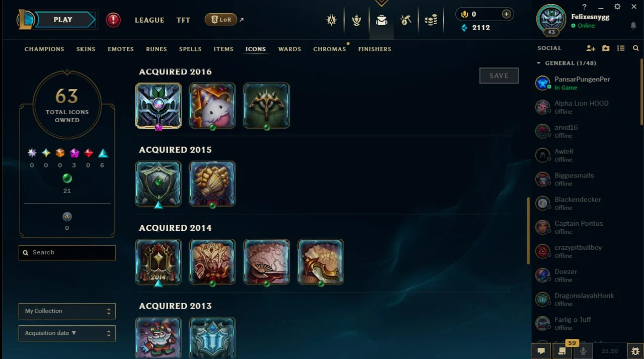Focus the icon Search field
Viewport: 644px width, 359px height.
pyautogui.click(x=67, y=252)
